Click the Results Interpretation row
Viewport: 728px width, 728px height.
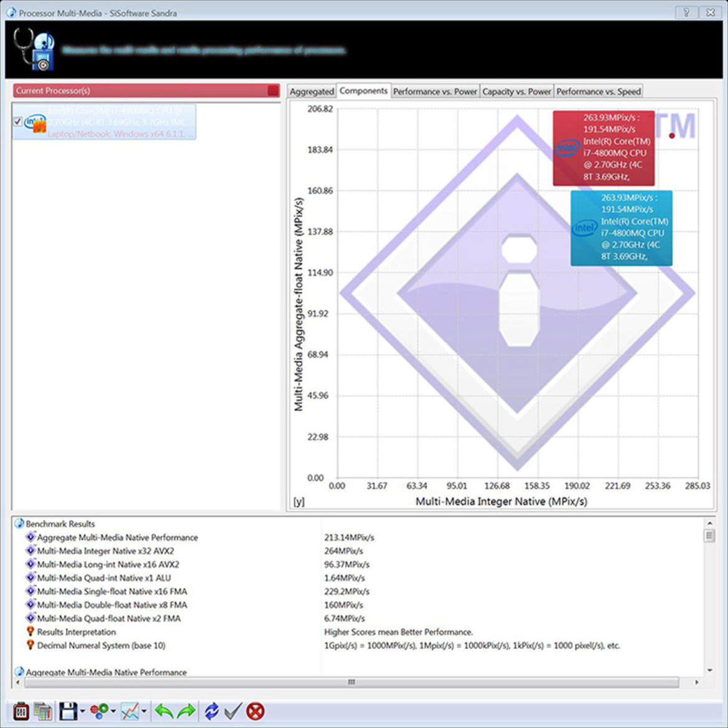pyautogui.click(x=77, y=632)
